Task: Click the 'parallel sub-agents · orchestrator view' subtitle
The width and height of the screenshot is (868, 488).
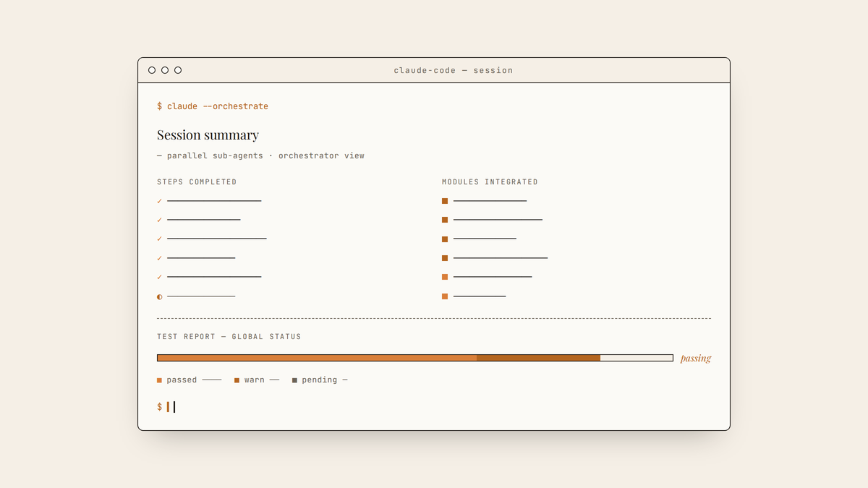Action: click(265, 155)
